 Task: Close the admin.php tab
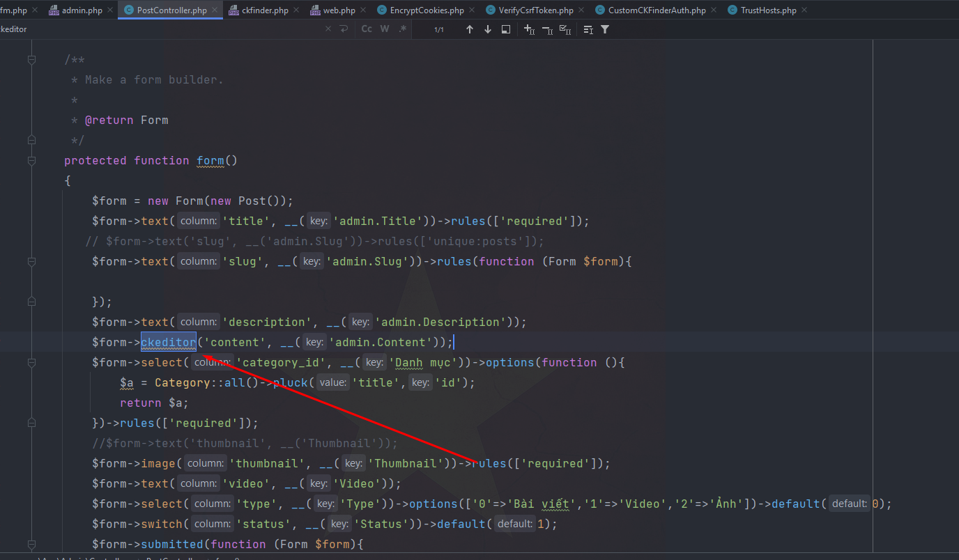110,10
